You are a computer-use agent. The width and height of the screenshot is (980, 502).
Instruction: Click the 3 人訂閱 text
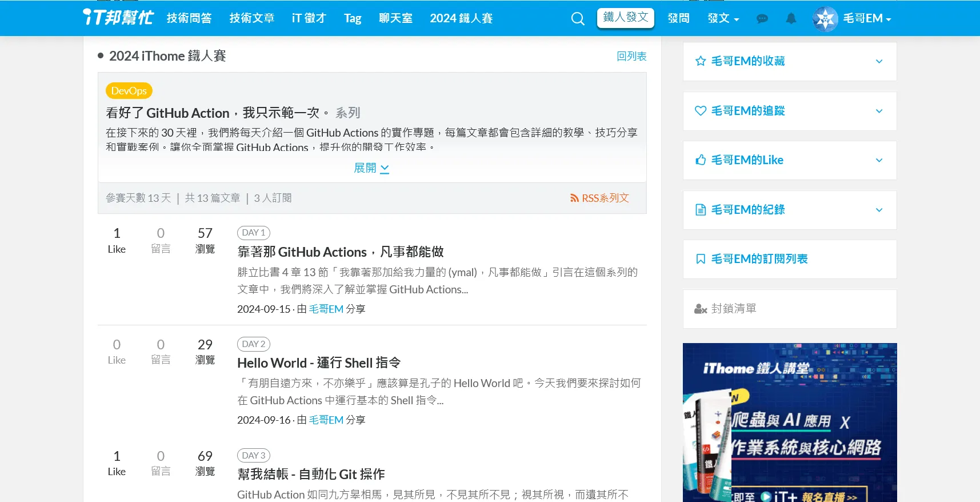point(273,198)
